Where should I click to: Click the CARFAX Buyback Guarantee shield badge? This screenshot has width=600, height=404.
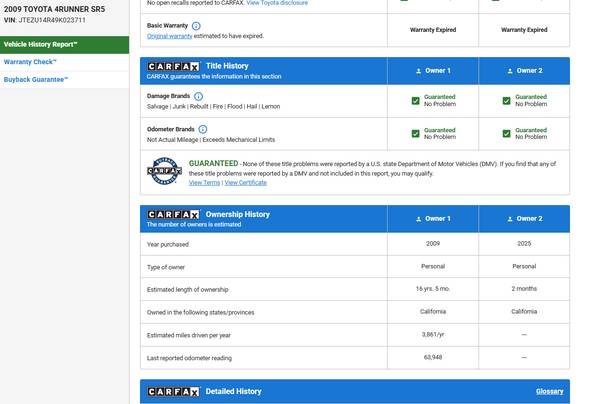[165, 170]
